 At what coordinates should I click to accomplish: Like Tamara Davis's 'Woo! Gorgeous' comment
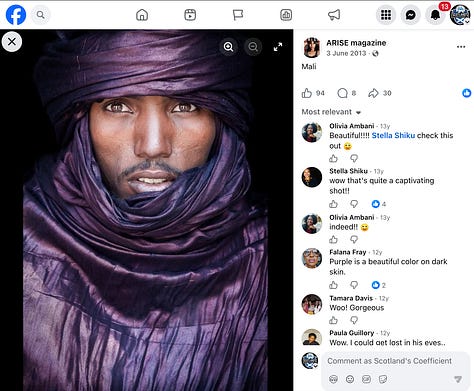point(333,320)
